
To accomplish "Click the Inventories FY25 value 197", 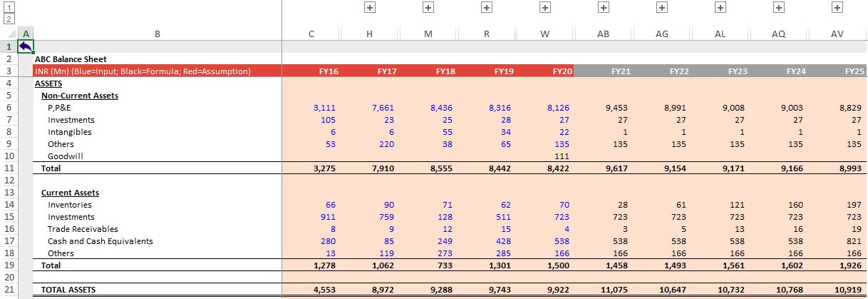I will tap(854, 205).
